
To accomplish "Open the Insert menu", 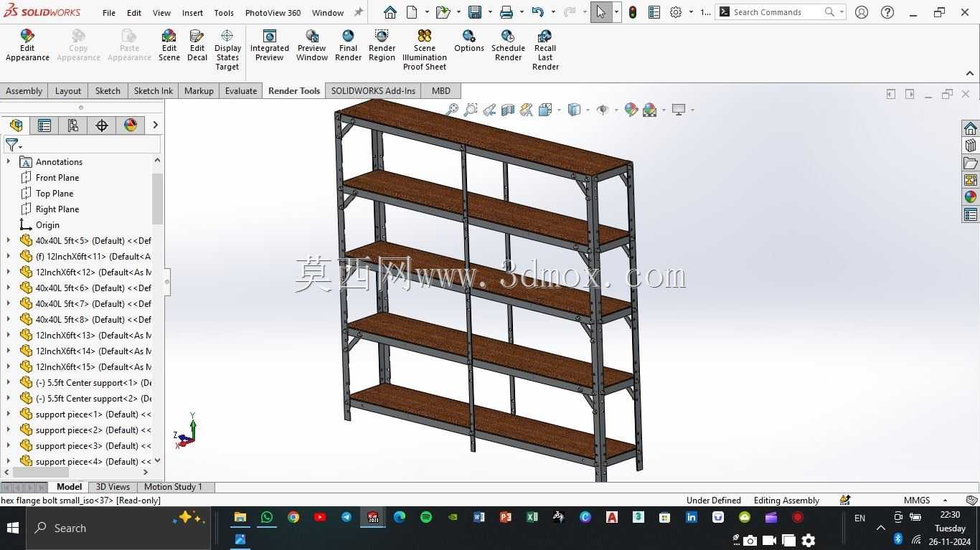I will tap(192, 12).
